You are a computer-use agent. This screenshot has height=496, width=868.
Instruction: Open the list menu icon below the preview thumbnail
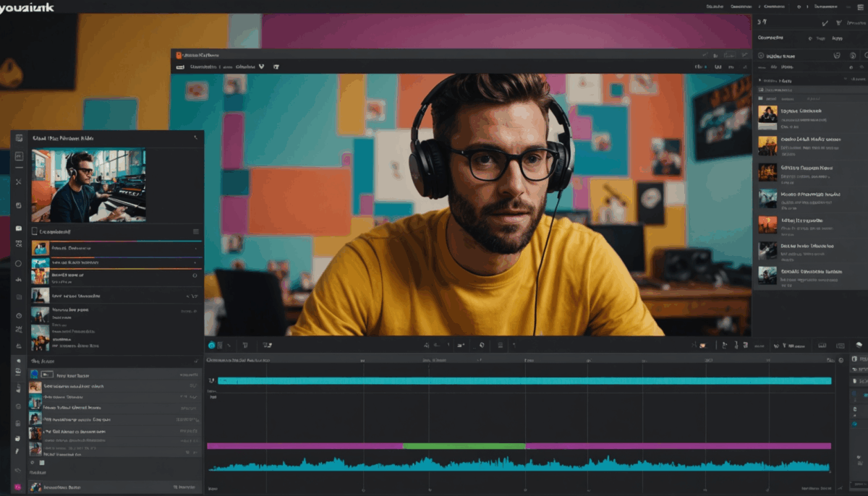(195, 231)
